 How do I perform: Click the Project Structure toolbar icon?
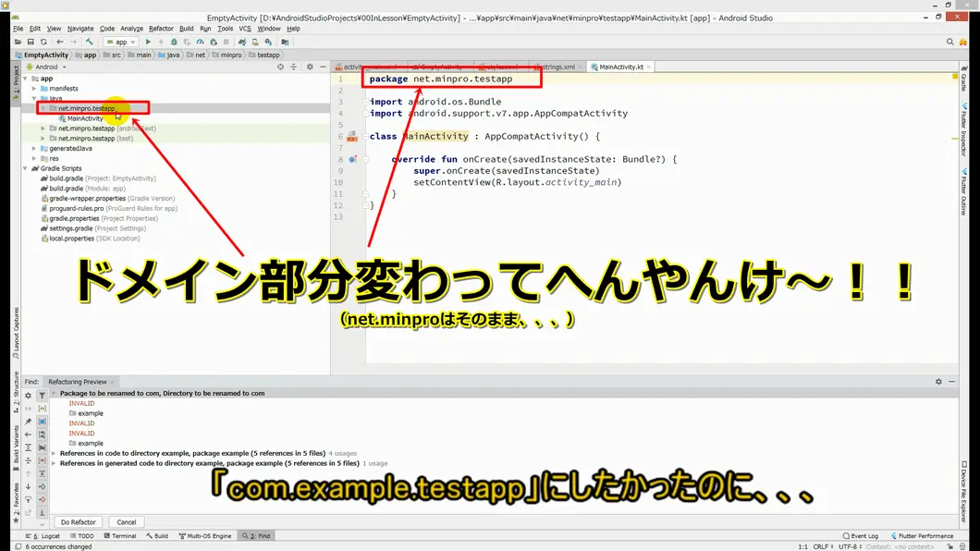pyautogui.click(x=285, y=42)
